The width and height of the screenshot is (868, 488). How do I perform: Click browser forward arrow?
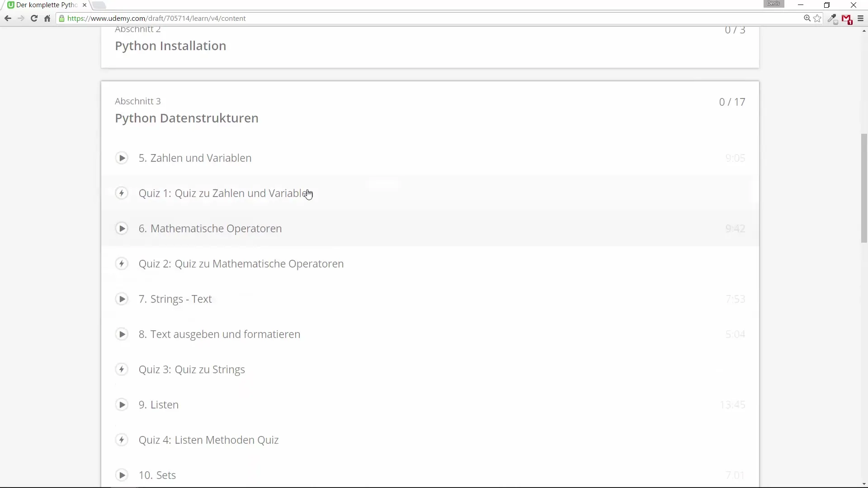point(21,19)
